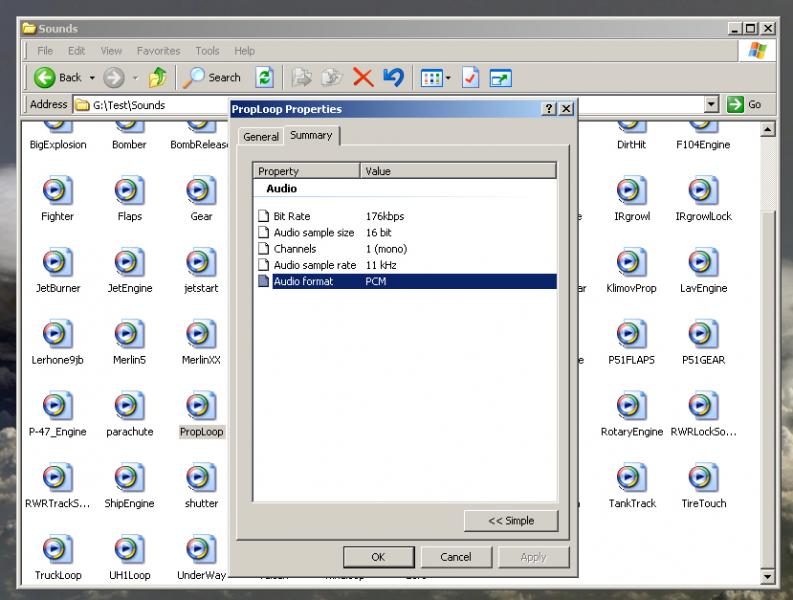Click the Back navigation arrow icon
Image resolution: width=793 pixels, height=600 pixels.
click(45, 78)
